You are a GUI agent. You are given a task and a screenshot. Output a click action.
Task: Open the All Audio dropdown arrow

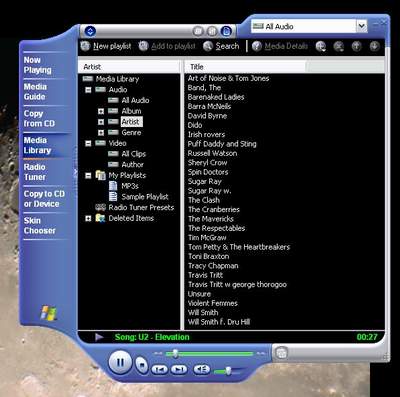pos(362,26)
